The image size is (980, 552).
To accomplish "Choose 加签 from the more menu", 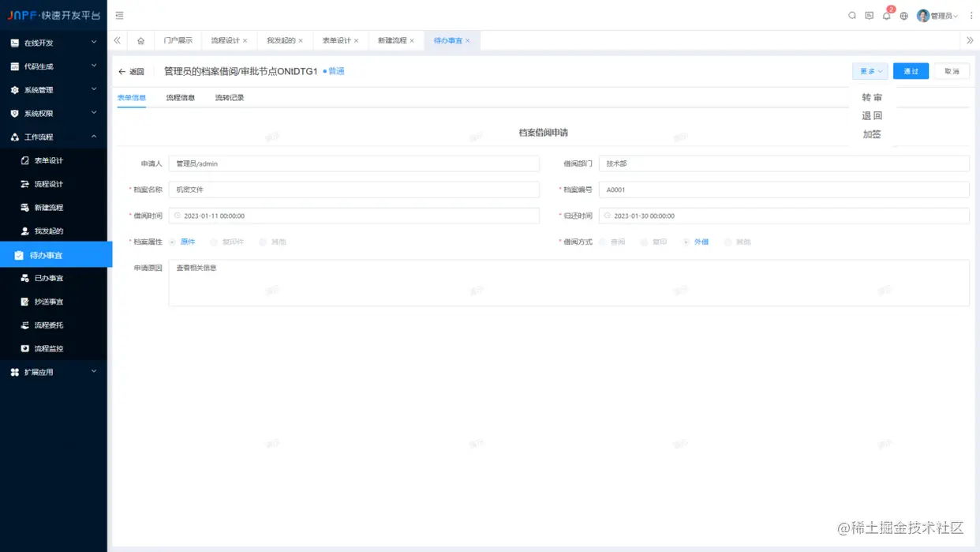I will point(872,134).
